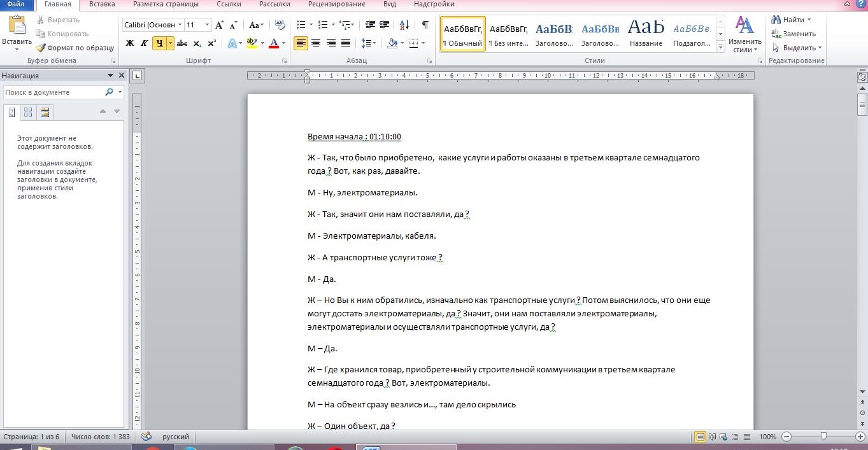Grow font size with large A icon
Viewport: 868px width, 450px height.
220,25
